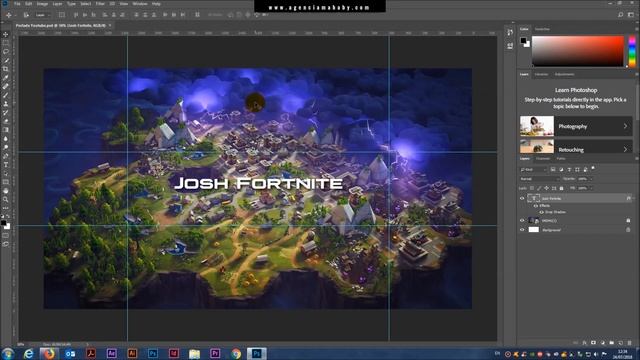Open the layer Kind filter dropdown
Viewport: 640px width, 360px height.
coord(533,169)
